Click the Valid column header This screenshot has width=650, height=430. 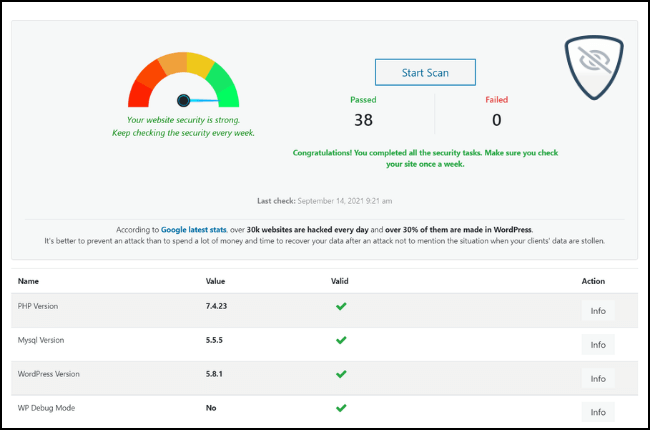point(340,282)
